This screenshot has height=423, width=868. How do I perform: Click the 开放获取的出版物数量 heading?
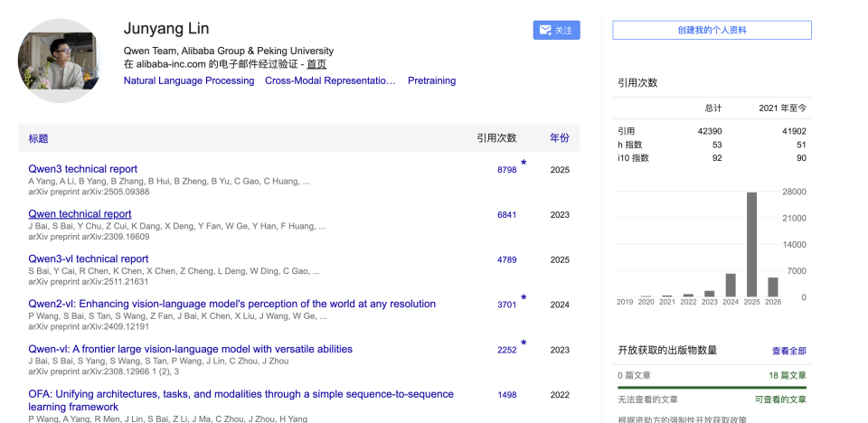click(667, 351)
